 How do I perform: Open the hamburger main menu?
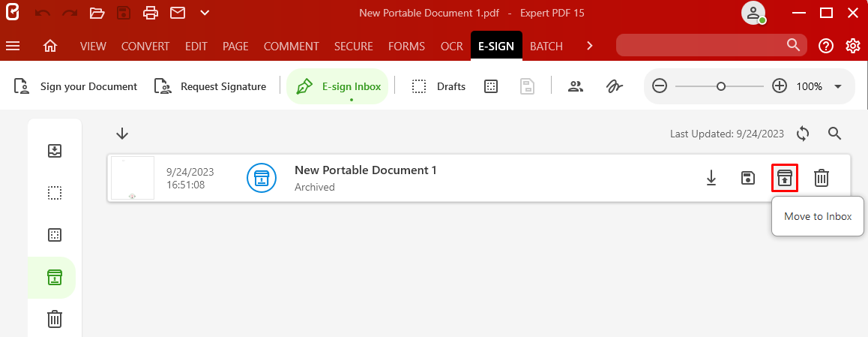coord(12,47)
